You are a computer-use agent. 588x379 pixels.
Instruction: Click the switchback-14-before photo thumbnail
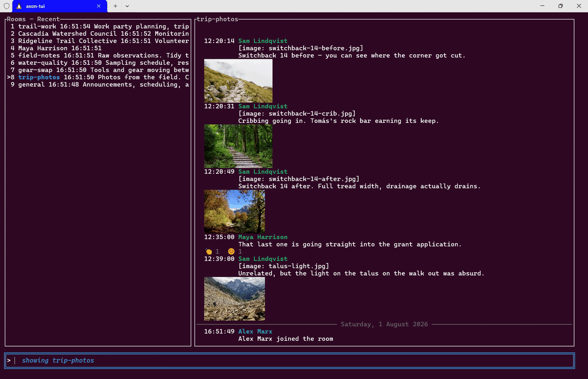coord(238,81)
